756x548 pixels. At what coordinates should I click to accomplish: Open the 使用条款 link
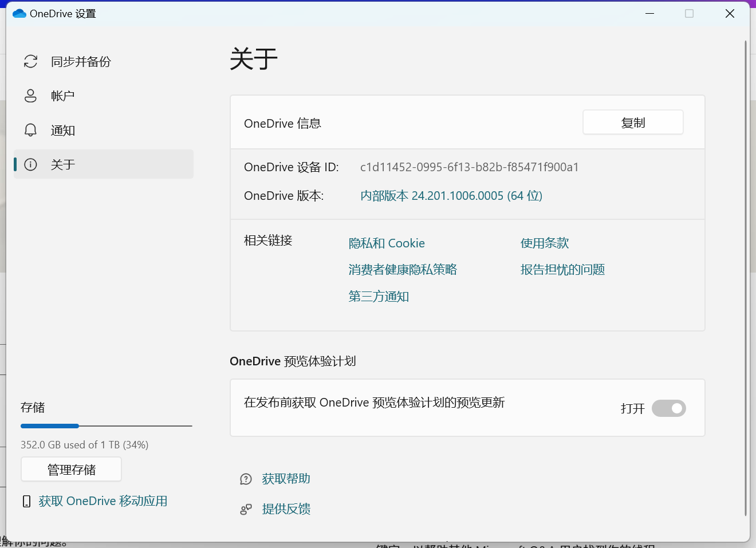pyautogui.click(x=545, y=243)
